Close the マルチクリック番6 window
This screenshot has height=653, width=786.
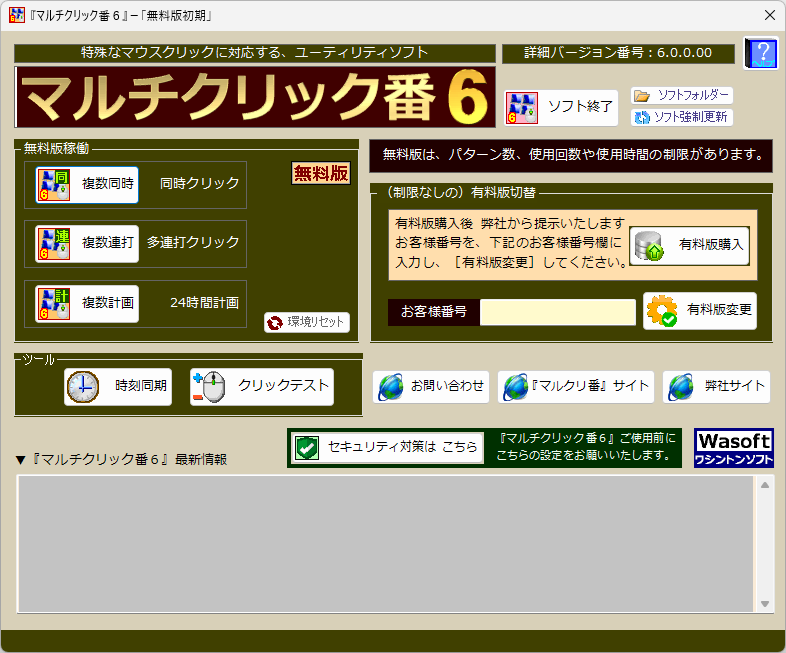770,16
